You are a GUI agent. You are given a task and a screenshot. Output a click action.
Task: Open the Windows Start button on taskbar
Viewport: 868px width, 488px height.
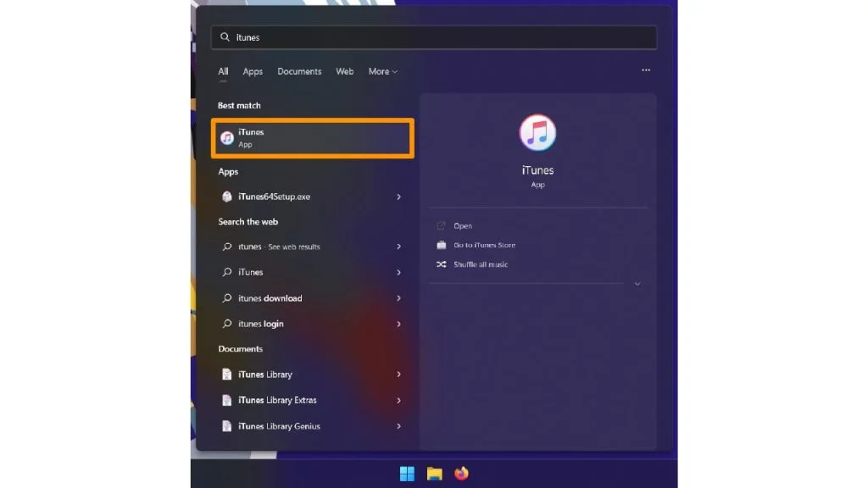click(407, 474)
